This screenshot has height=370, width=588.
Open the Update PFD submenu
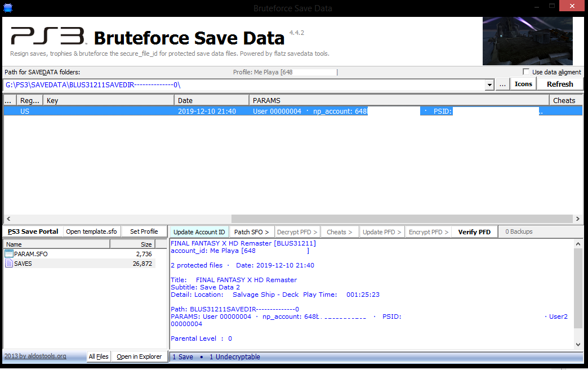coord(382,232)
